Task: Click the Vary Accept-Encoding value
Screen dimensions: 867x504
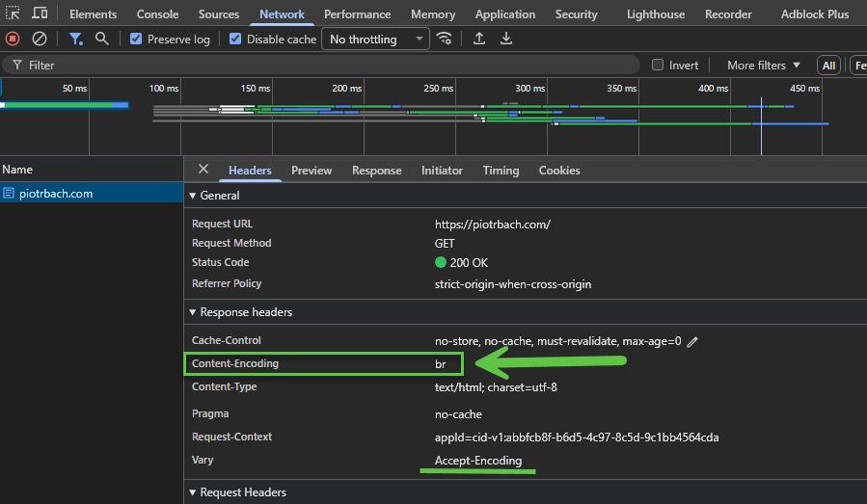Action: 477,461
